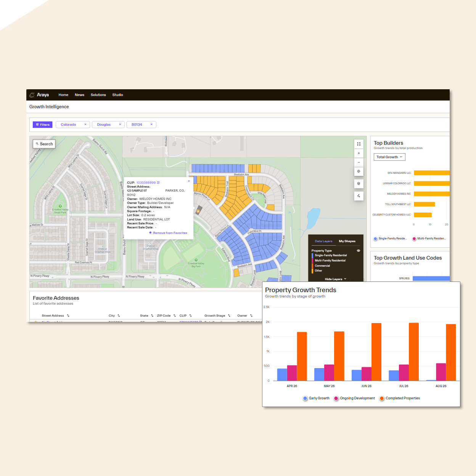Toggle Ongoing Development legend series

pyautogui.click(x=354, y=398)
